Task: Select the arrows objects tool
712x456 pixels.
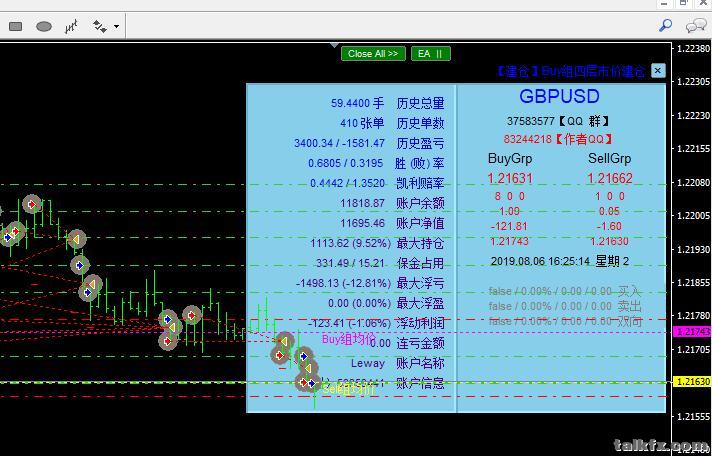Action: pos(100,26)
